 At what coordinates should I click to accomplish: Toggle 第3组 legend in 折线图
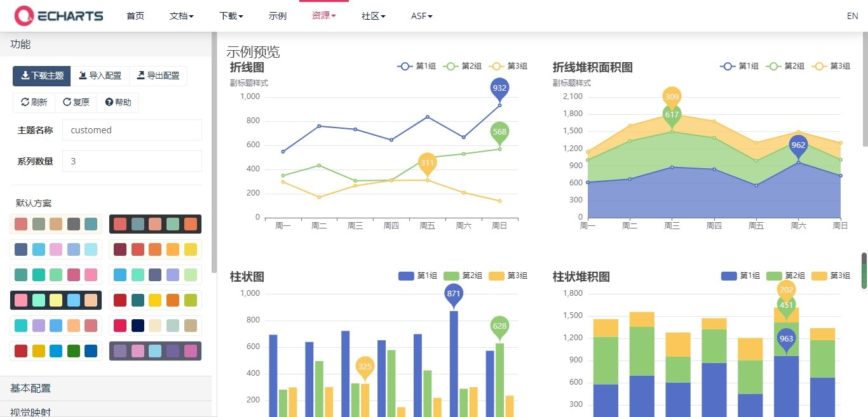click(508, 66)
